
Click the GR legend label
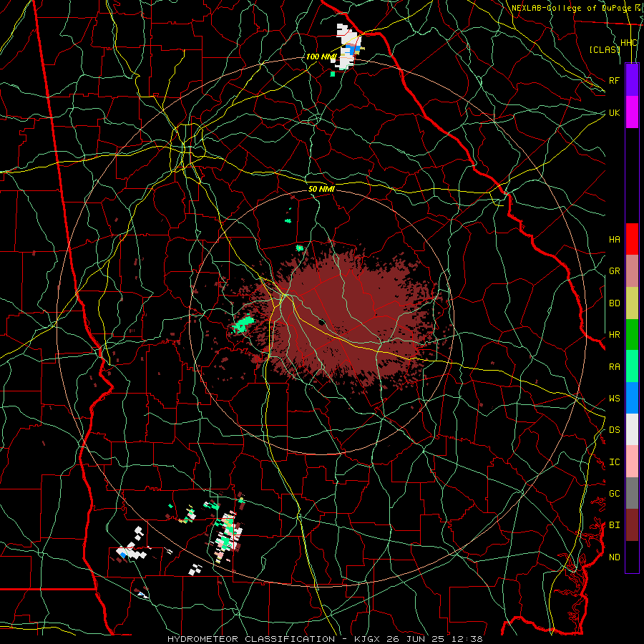(x=615, y=271)
